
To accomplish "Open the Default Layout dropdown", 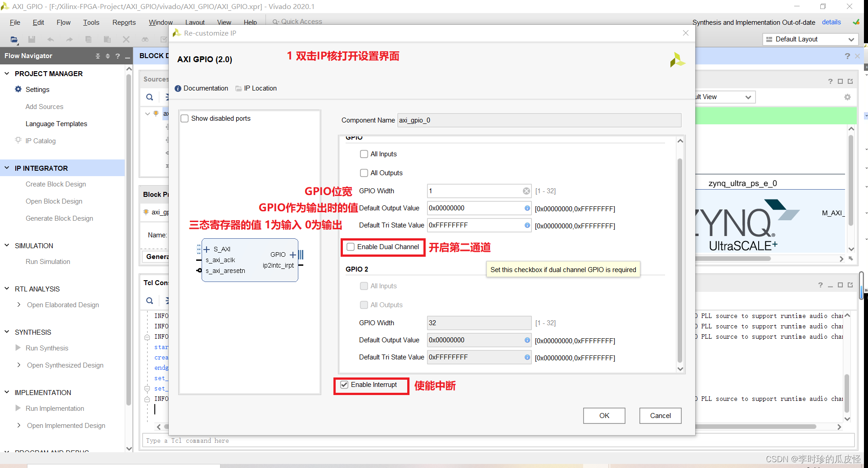I will click(810, 40).
